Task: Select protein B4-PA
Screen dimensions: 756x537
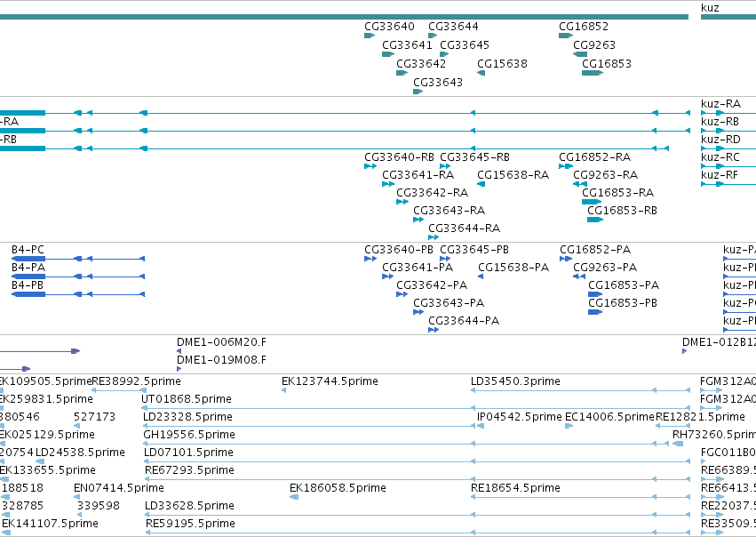Action: coord(28,268)
